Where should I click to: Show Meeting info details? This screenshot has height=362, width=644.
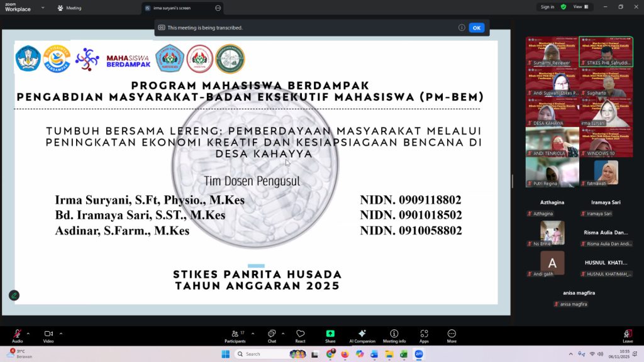click(394, 336)
